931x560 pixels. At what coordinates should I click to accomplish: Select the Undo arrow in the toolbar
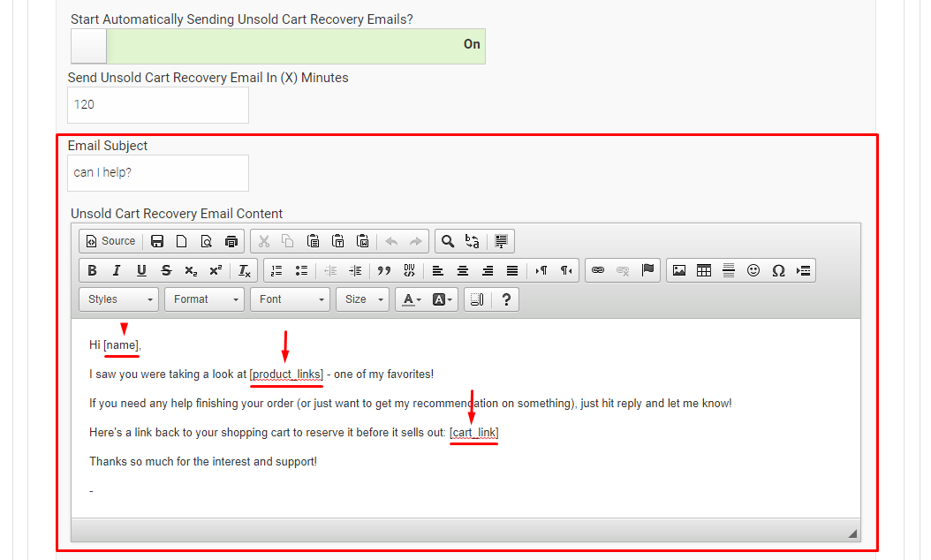pos(391,240)
